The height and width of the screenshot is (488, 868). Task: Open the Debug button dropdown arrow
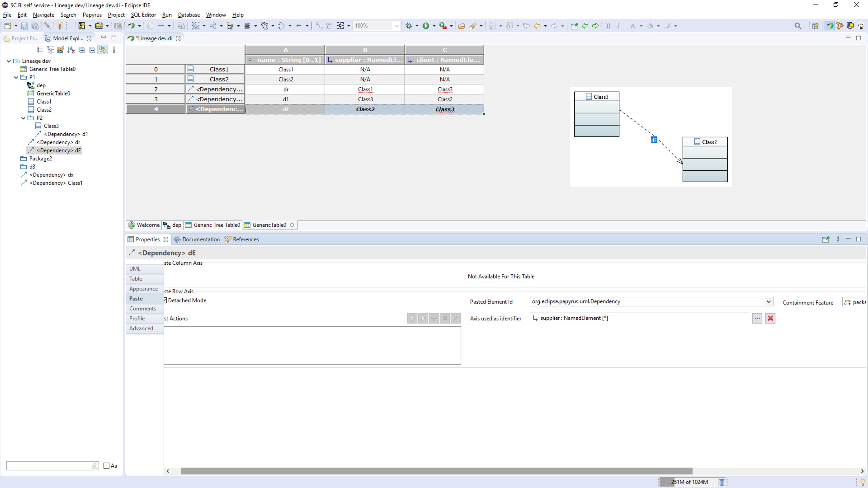pos(417,25)
